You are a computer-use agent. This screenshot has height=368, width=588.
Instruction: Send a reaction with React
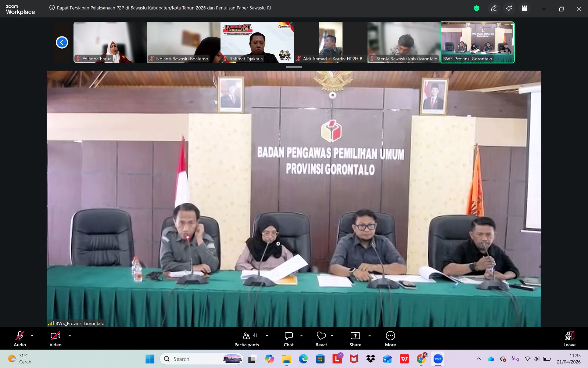[321, 339]
